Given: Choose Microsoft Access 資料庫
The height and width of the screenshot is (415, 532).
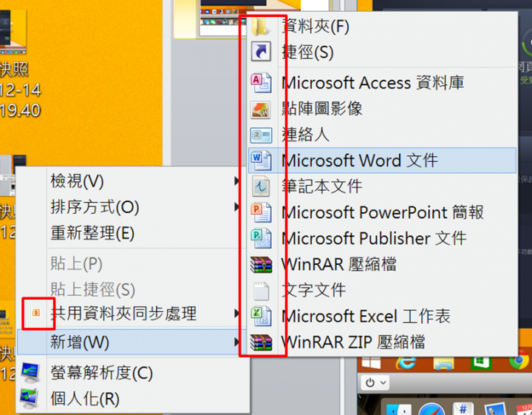Looking at the screenshot, I should pos(383,83).
